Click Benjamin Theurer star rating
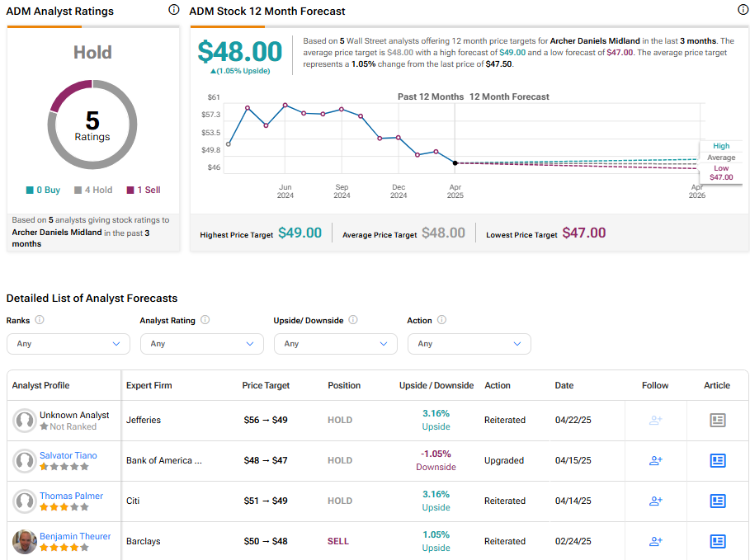The width and height of the screenshot is (750, 560). pyautogui.click(x=64, y=547)
